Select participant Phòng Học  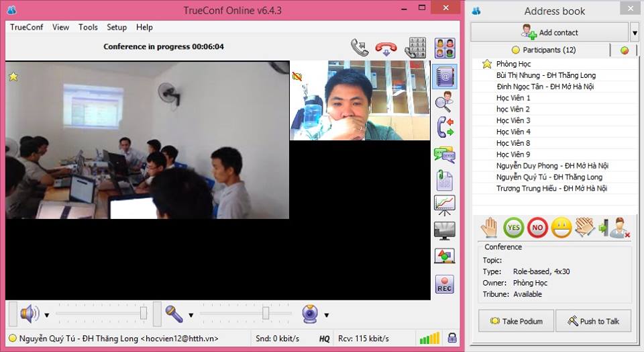click(x=555, y=64)
